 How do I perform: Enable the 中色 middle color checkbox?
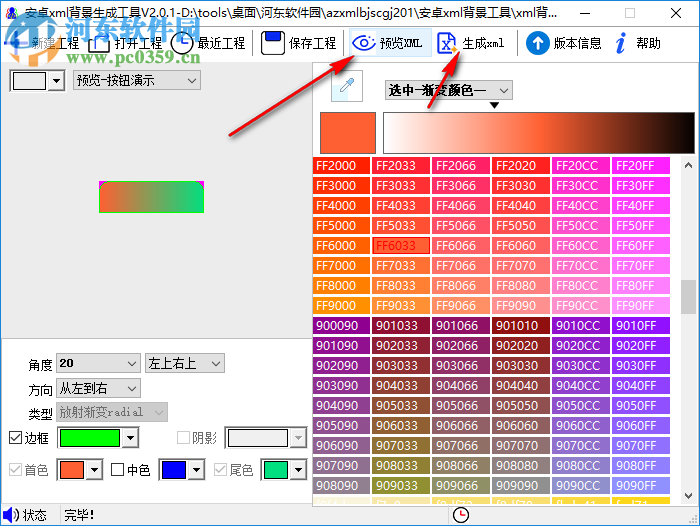(x=117, y=470)
